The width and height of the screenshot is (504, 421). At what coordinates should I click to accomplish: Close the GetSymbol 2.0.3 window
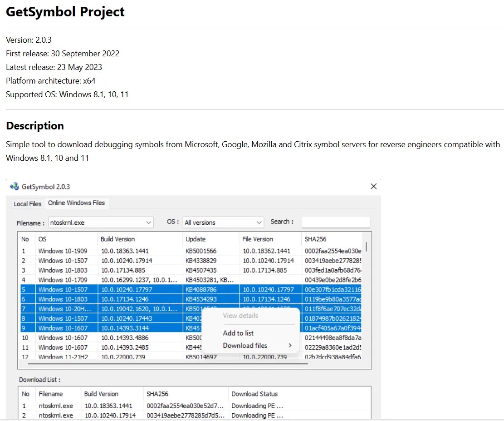point(373,186)
